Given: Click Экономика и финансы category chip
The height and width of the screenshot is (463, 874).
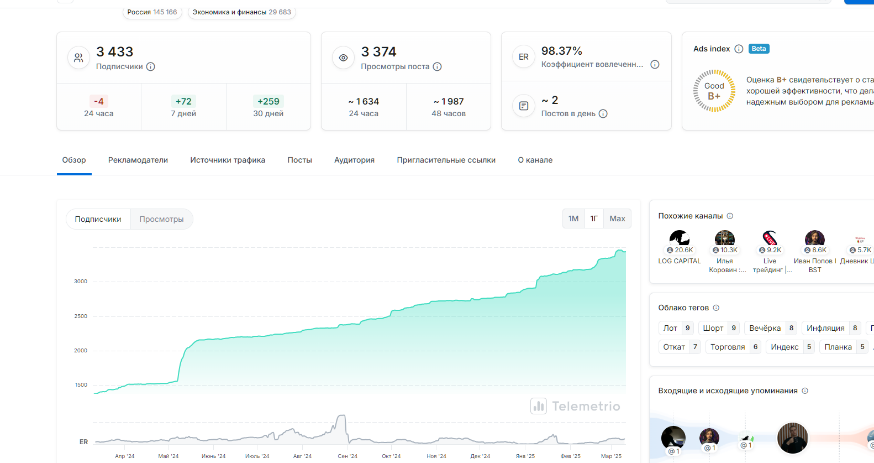Looking at the screenshot, I should point(227,11).
